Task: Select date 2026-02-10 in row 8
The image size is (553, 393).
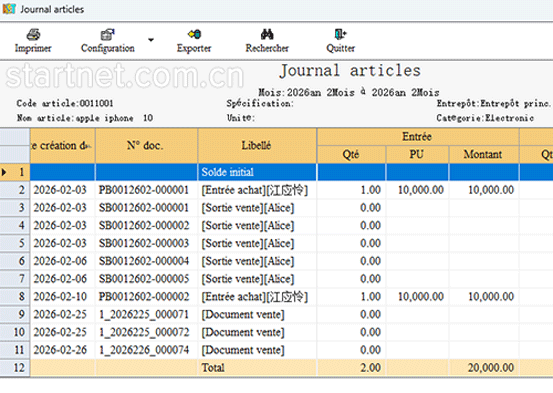Action: click(62, 297)
